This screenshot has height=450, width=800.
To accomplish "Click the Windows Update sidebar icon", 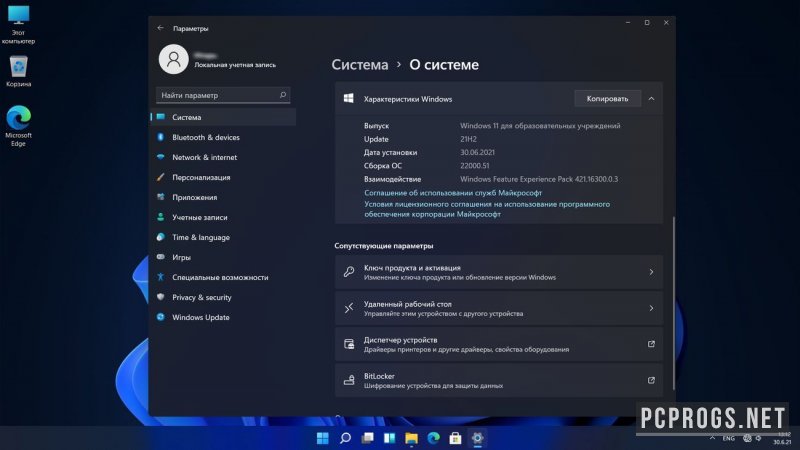I will pyautogui.click(x=161, y=317).
